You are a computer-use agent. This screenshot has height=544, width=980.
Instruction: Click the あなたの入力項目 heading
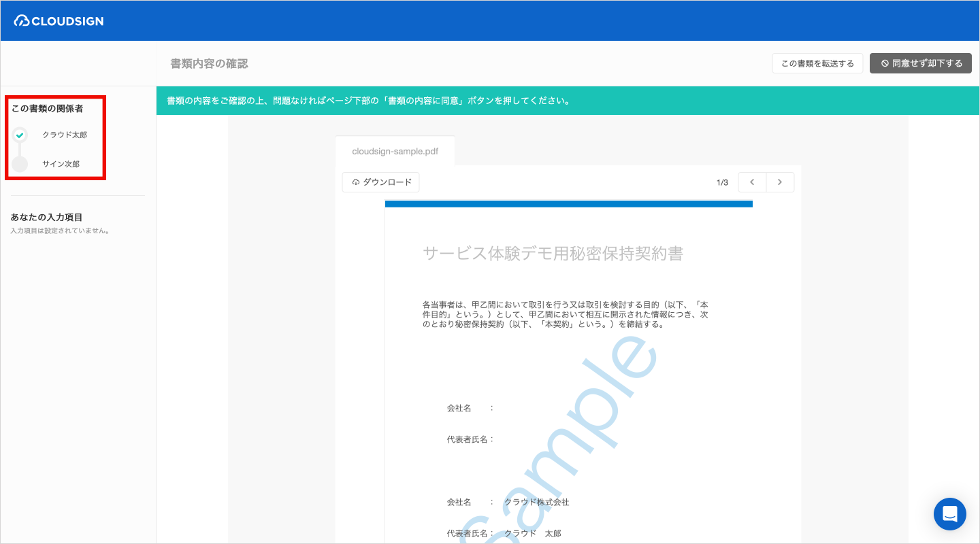pyautogui.click(x=46, y=218)
